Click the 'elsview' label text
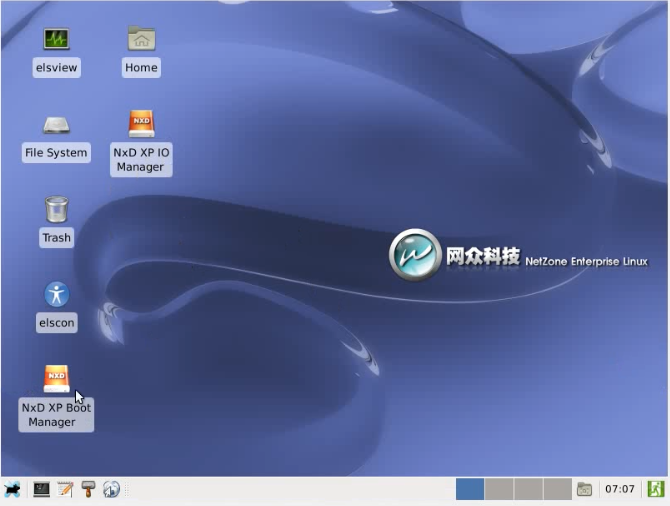Viewport: 670px width, 506px height. (56, 68)
